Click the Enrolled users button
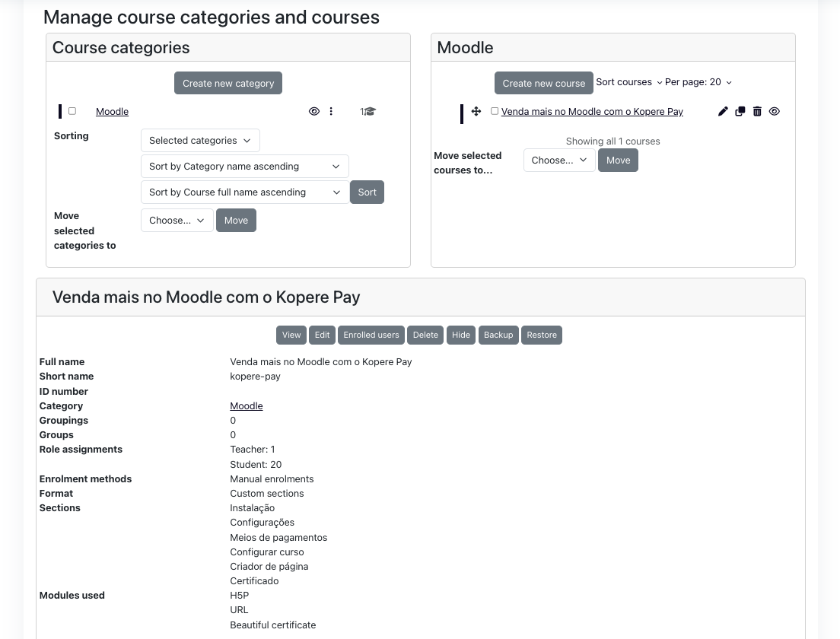Screen dimensions: 840x639 point(371,335)
